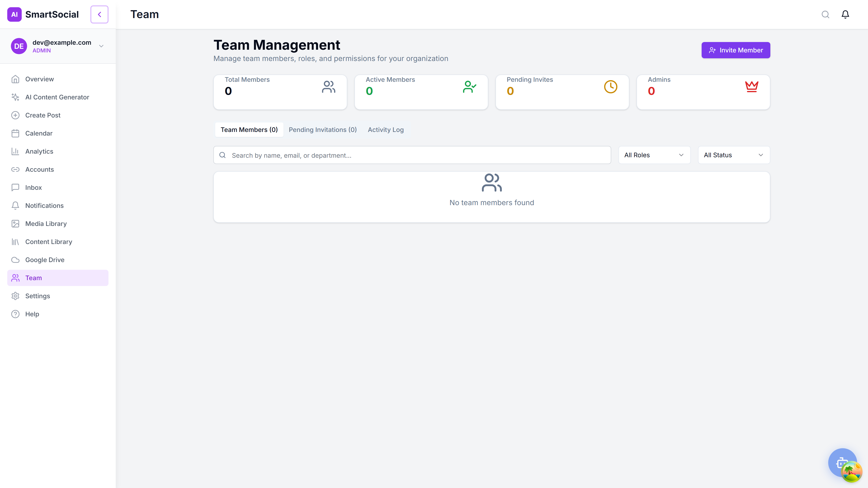The image size is (868, 488).
Task: Collapse the sidebar with the back chevron
Action: [99, 14]
